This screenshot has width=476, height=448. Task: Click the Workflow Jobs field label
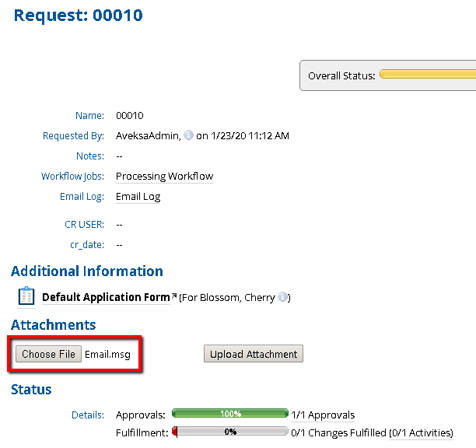72,177
